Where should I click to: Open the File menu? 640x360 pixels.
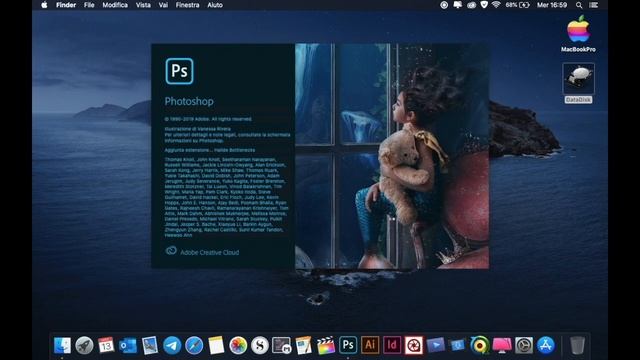[89, 5]
